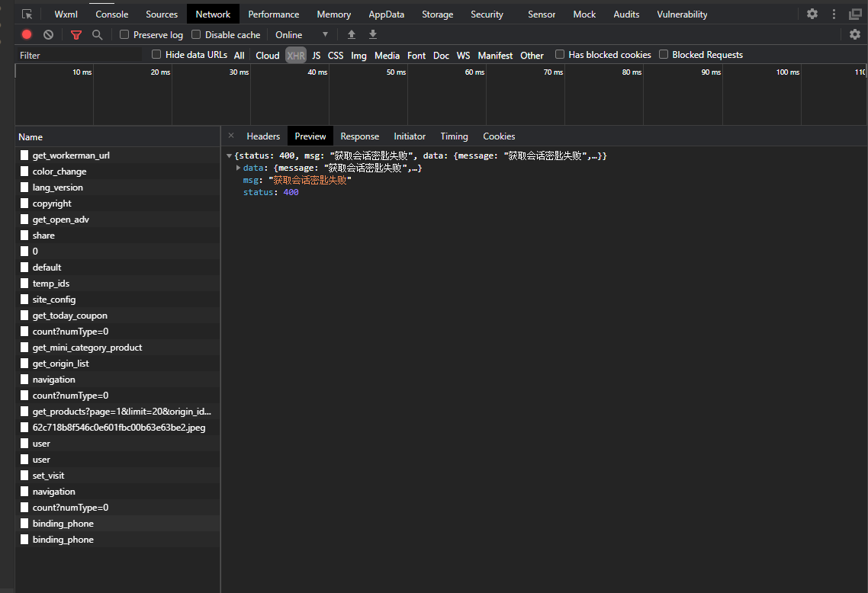
Task: Collapse the root JSON response object
Action: (x=229, y=156)
